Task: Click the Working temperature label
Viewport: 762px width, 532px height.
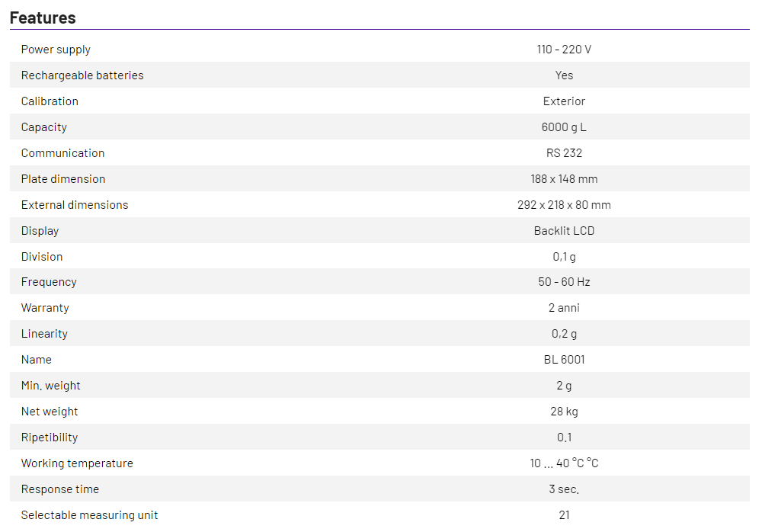Action: pos(77,463)
